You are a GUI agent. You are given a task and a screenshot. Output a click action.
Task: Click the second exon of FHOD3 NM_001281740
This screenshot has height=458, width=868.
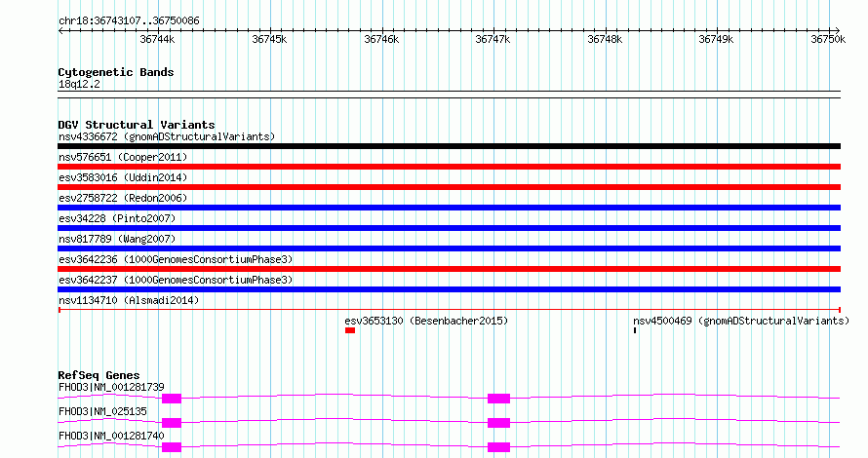pyautogui.click(x=498, y=447)
